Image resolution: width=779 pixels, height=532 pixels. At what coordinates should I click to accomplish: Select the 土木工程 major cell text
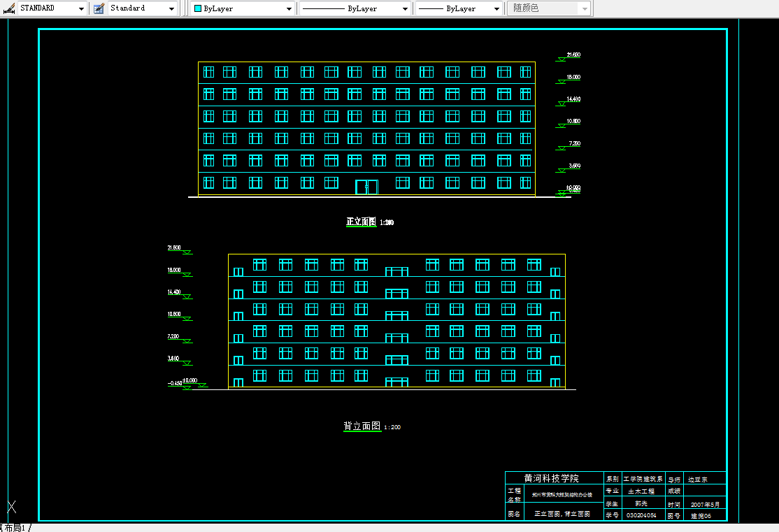[x=641, y=491]
